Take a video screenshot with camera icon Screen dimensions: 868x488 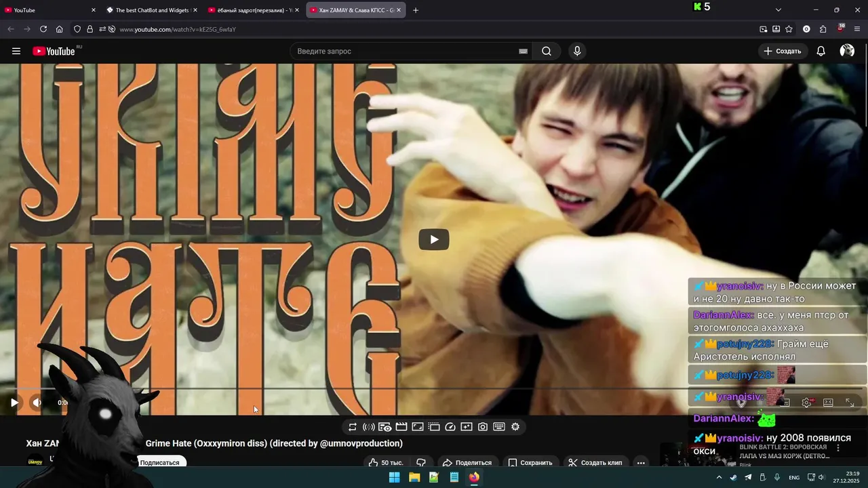point(483,427)
